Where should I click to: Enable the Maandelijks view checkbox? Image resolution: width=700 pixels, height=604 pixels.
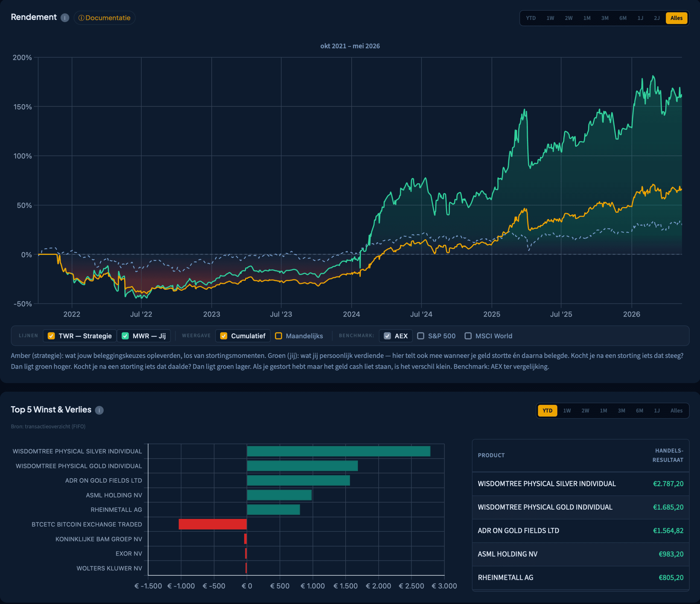click(x=278, y=336)
